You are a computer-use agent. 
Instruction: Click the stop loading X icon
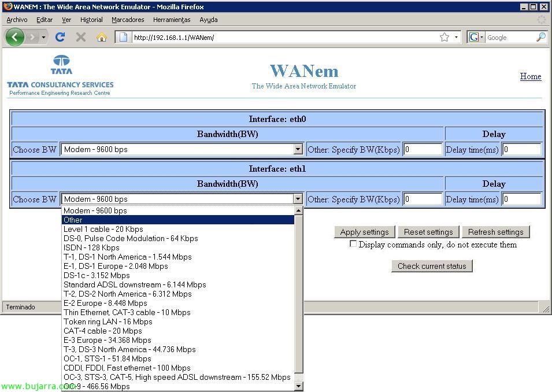pos(81,37)
